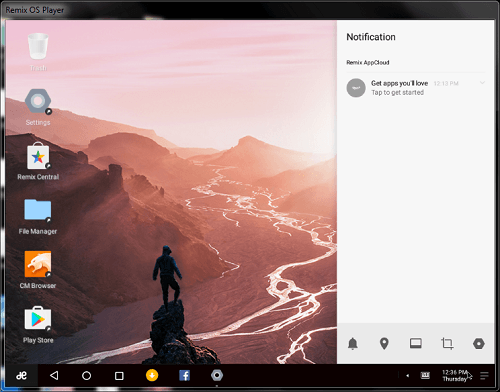Launch Facebook from the taskbar
500x392 pixels.
click(184, 375)
